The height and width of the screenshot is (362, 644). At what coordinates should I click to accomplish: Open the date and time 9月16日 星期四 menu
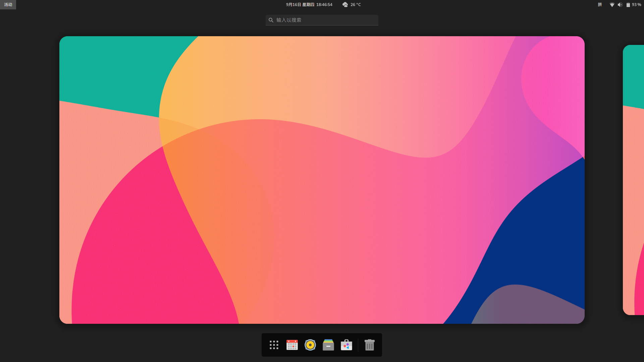[x=300, y=5]
